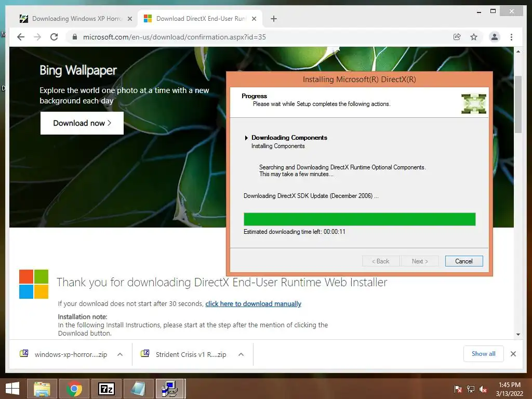532x399 pixels.
Task: Expand options for the Strident Crisis zip download
Action: coord(241,354)
